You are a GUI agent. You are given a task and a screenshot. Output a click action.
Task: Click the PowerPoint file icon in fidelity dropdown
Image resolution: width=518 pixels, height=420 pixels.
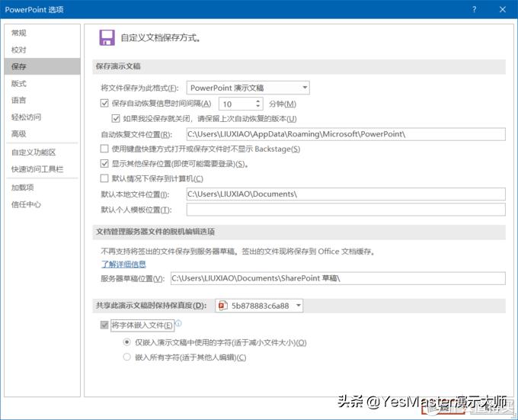[223, 306]
